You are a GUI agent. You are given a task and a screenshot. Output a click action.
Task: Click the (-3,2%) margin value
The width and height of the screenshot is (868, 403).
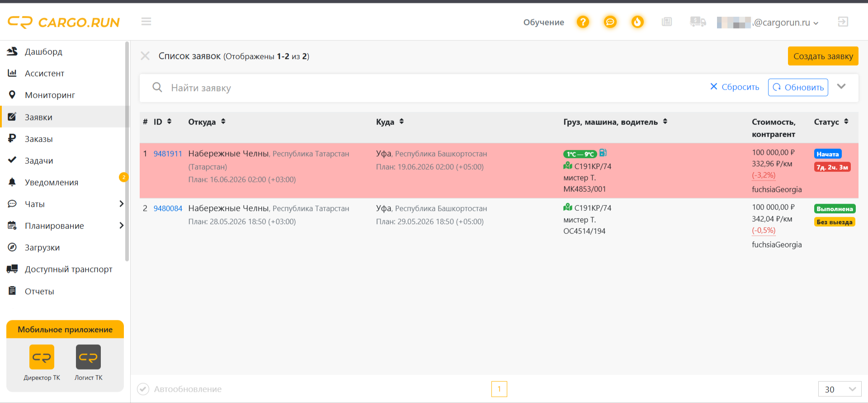764,175
